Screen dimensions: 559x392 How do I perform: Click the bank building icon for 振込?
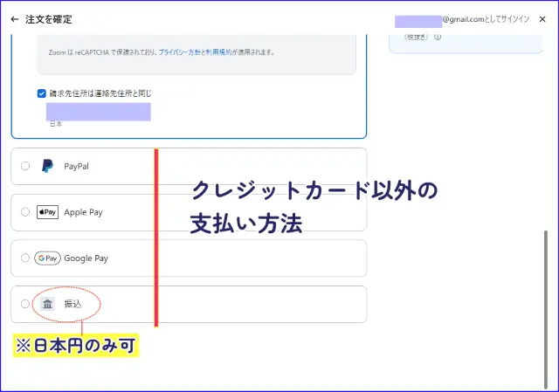47,304
